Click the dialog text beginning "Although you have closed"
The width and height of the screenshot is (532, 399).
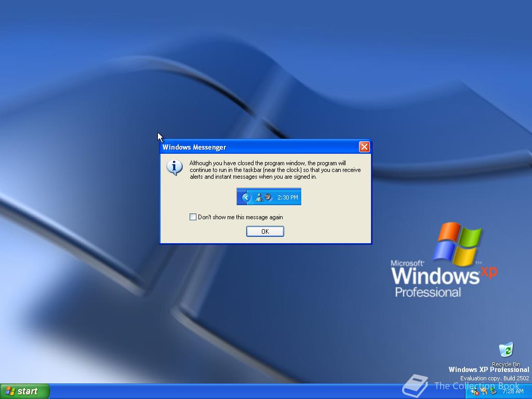pyautogui.click(x=275, y=170)
